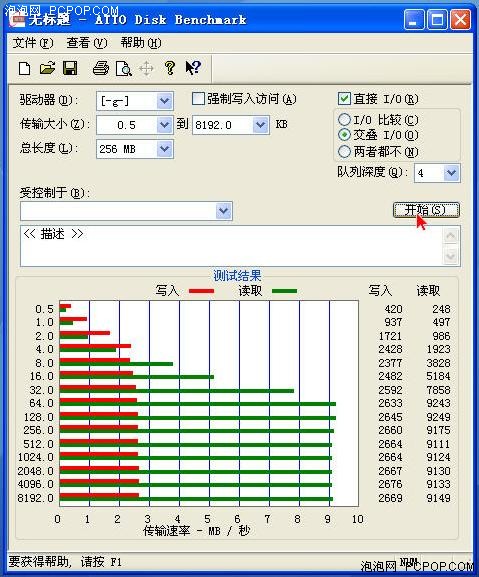Save results using the floppy disk icon
The image size is (479, 577).
click(x=70, y=68)
